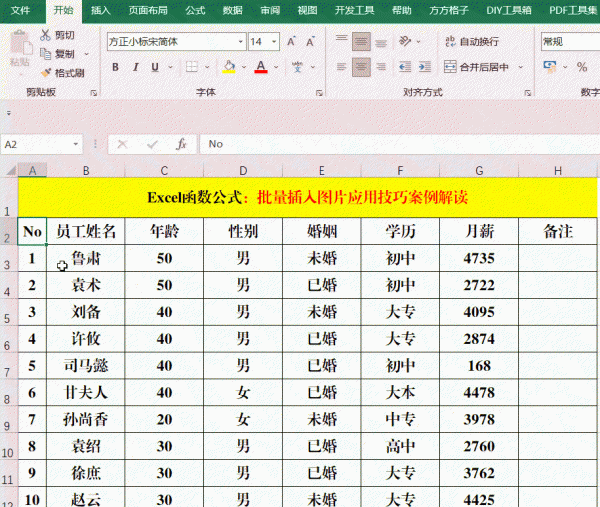
Task: Open number format dropdown 常规
Action: [570, 41]
